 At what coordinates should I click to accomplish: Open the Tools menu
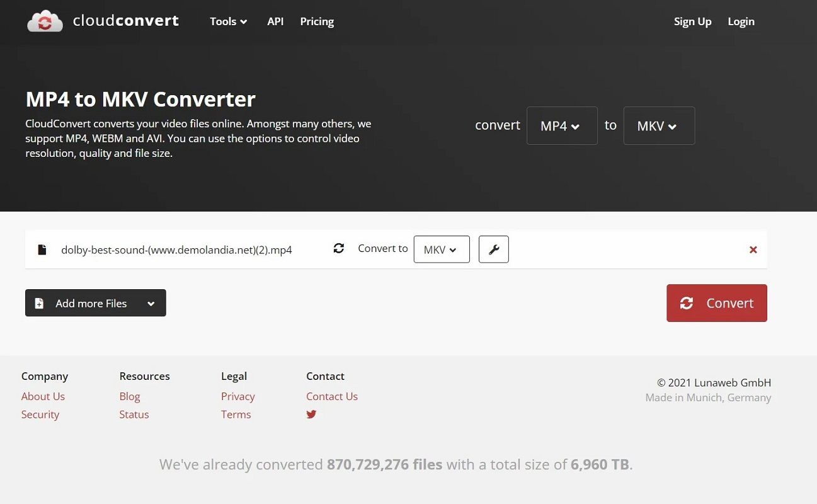pos(227,21)
